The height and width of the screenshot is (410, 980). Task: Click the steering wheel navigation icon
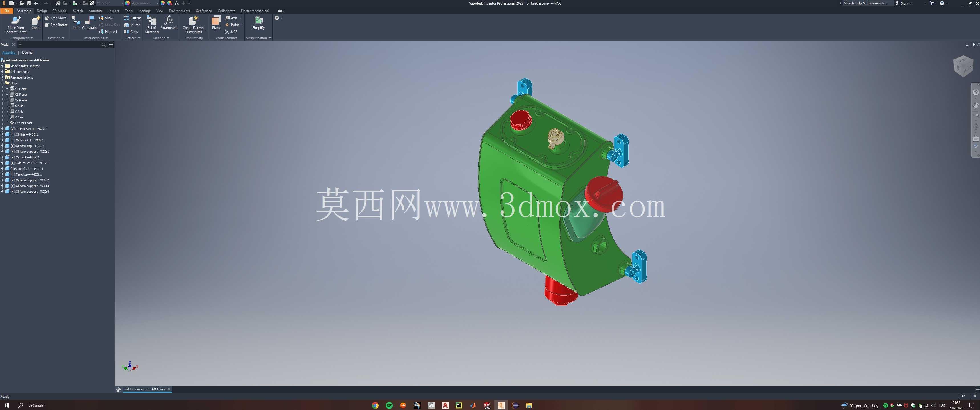tap(976, 92)
